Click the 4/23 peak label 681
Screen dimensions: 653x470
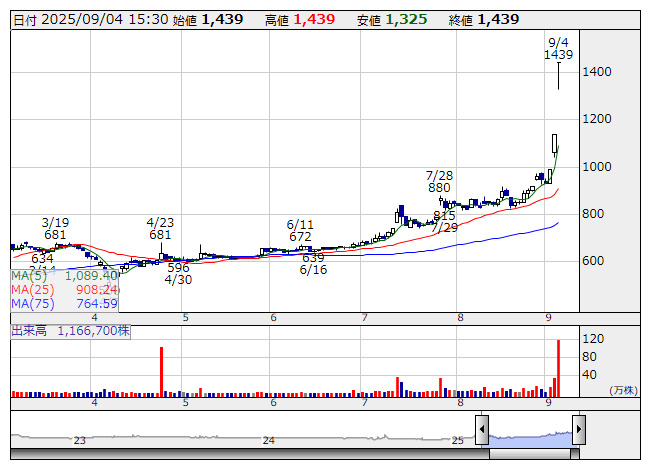point(160,235)
